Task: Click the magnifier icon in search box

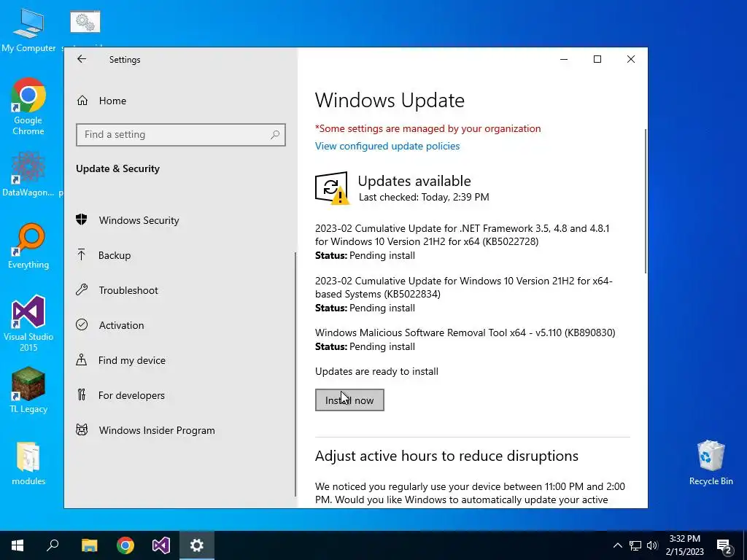Action: point(275,135)
